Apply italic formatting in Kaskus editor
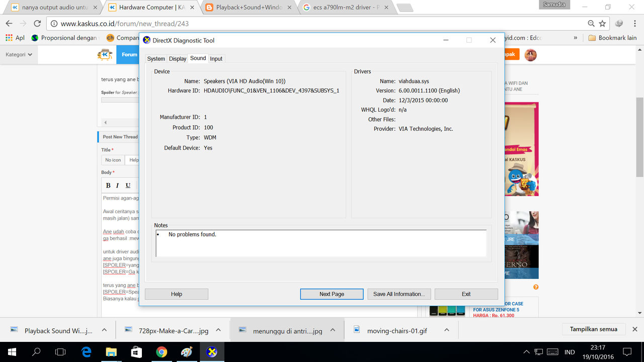This screenshot has height=362, width=644. click(x=118, y=186)
